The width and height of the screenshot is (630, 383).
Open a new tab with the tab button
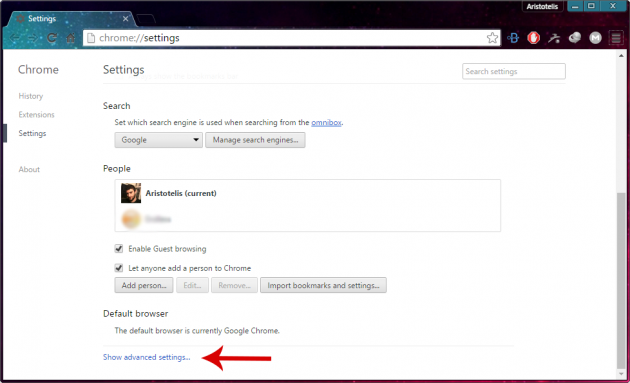(145, 19)
